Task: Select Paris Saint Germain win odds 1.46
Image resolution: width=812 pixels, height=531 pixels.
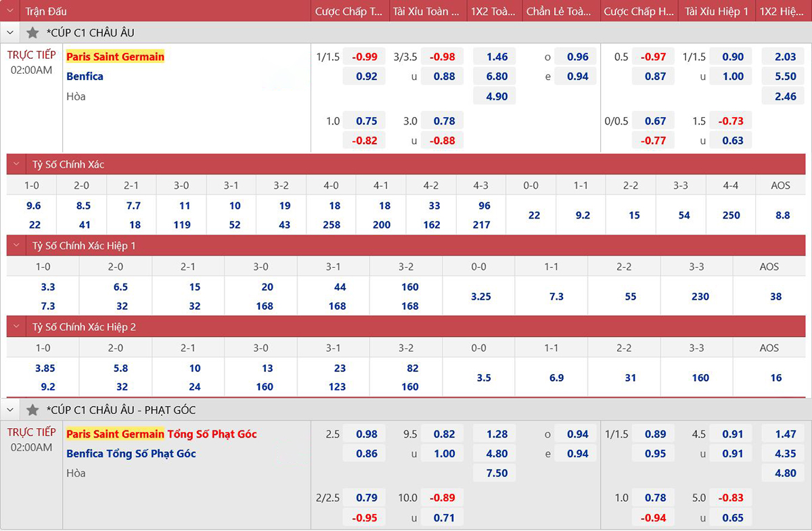Action: (x=497, y=57)
